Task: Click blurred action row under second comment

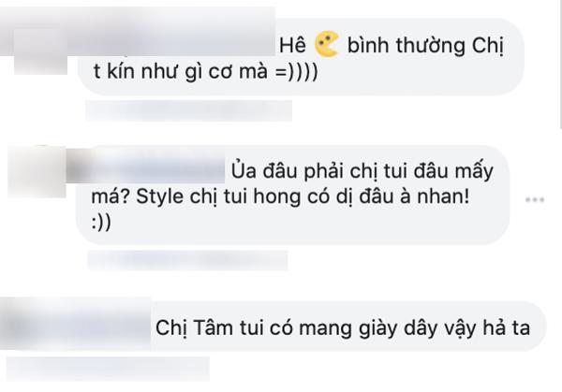Action: 188,260
